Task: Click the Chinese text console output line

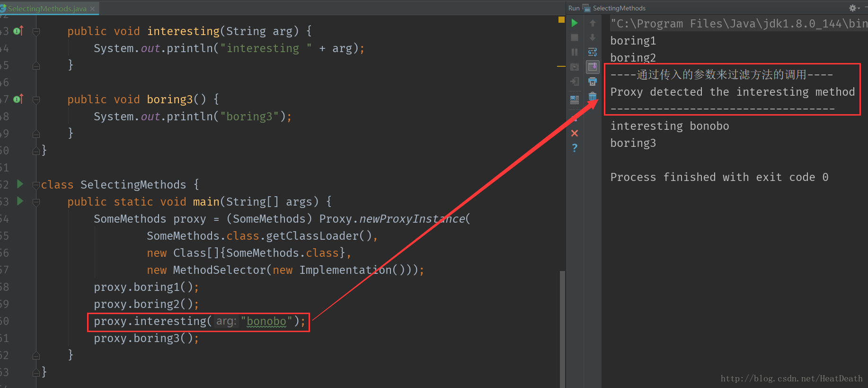Action: pos(722,75)
